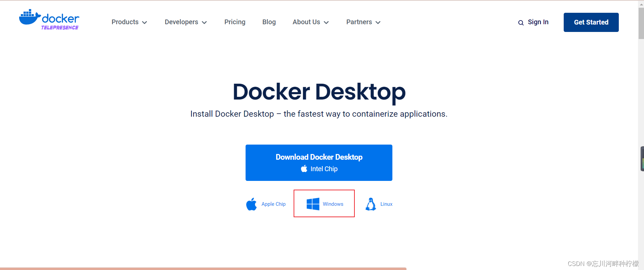
Task: Expand the Products dropdown chevron
Action: coord(145,23)
